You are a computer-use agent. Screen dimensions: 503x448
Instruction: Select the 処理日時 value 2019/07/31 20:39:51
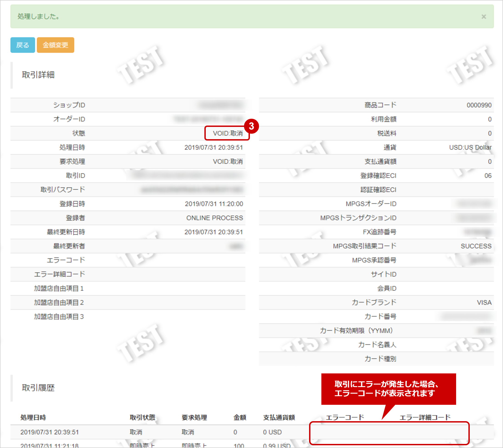213,147
